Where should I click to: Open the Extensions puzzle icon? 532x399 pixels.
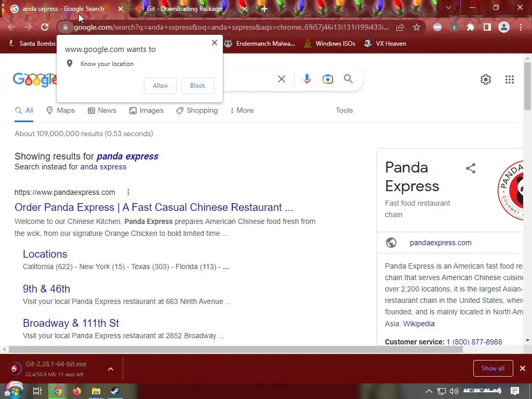pos(471,27)
